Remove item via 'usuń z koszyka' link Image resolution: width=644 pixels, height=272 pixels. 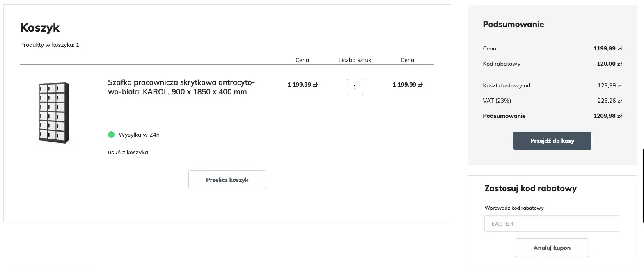128,152
